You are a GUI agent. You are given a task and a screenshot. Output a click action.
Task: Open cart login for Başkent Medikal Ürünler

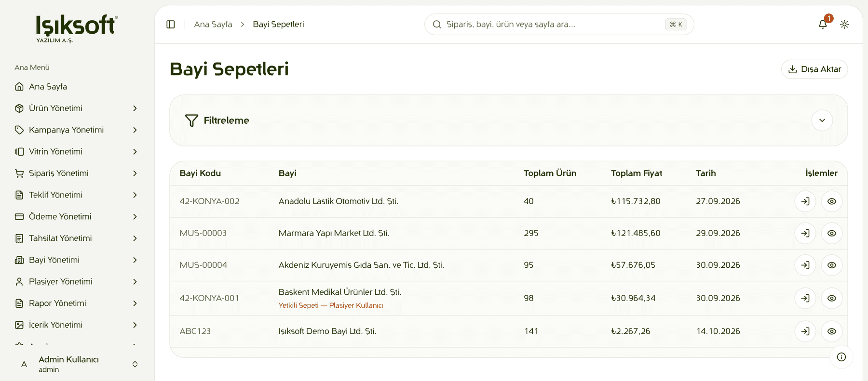pyautogui.click(x=805, y=298)
